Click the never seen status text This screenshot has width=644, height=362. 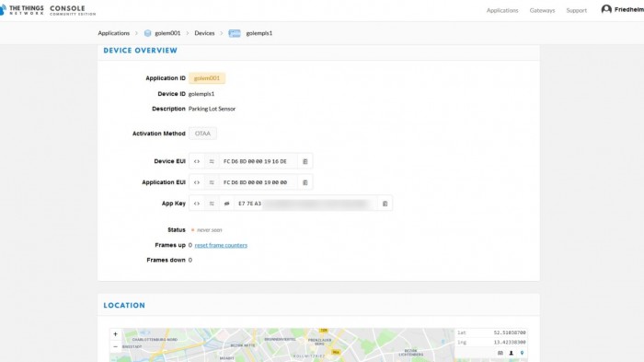(x=210, y=230)
